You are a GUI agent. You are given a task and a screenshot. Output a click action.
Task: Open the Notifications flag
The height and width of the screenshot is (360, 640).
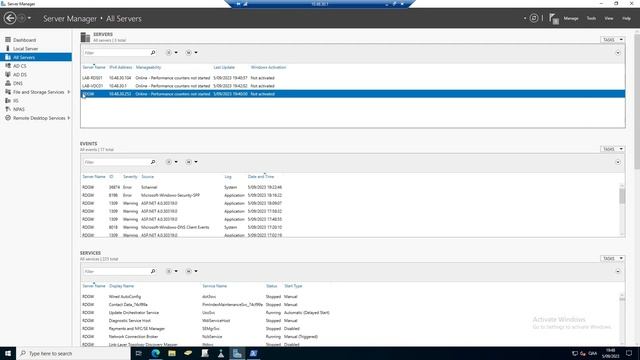tap(553, 18)
